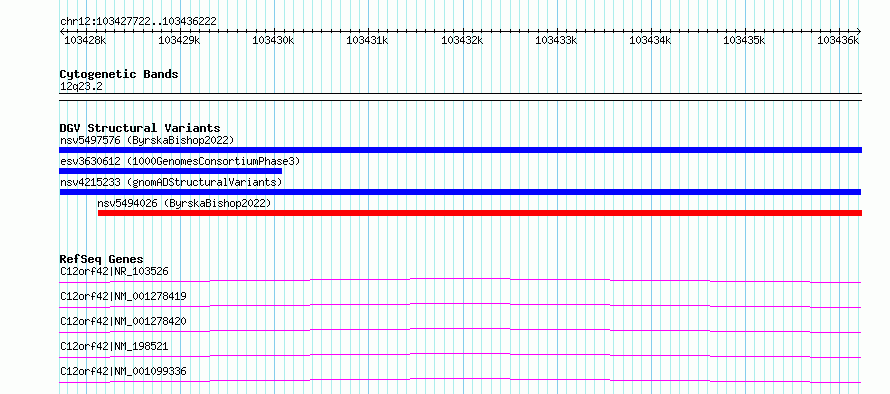Screen dimensions: 890x394
Task: Click ruler tick label 103434k
Action: [650, 40]
